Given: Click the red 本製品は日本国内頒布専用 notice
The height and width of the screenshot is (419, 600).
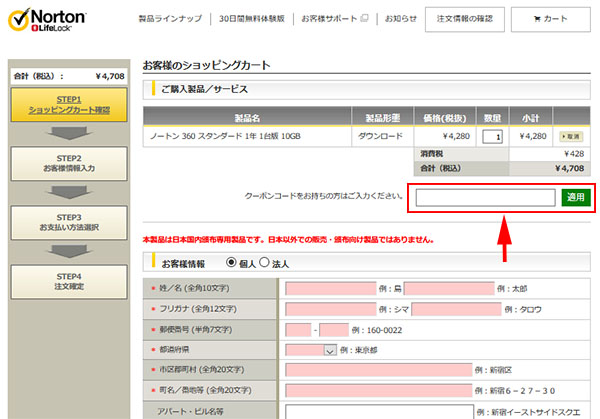Looking at the screenshot, I should pos(288,240).
